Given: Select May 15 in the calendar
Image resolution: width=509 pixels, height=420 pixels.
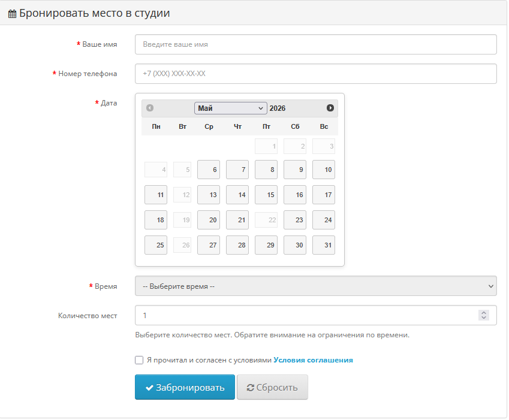Looking at the screenshot, I should (x=266, y=195).
